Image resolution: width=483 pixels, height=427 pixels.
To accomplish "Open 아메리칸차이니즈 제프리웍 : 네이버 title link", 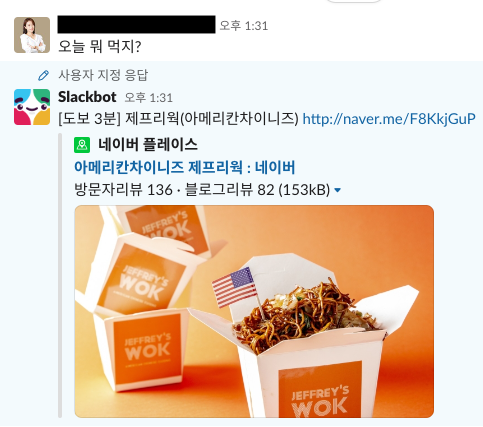I will [x=184, y=167].
